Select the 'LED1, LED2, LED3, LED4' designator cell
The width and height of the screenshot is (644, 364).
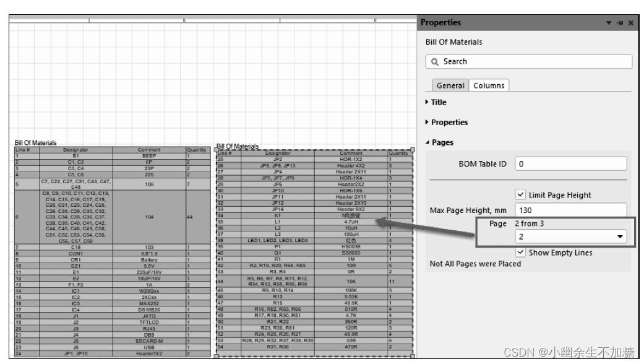(278, 240)
